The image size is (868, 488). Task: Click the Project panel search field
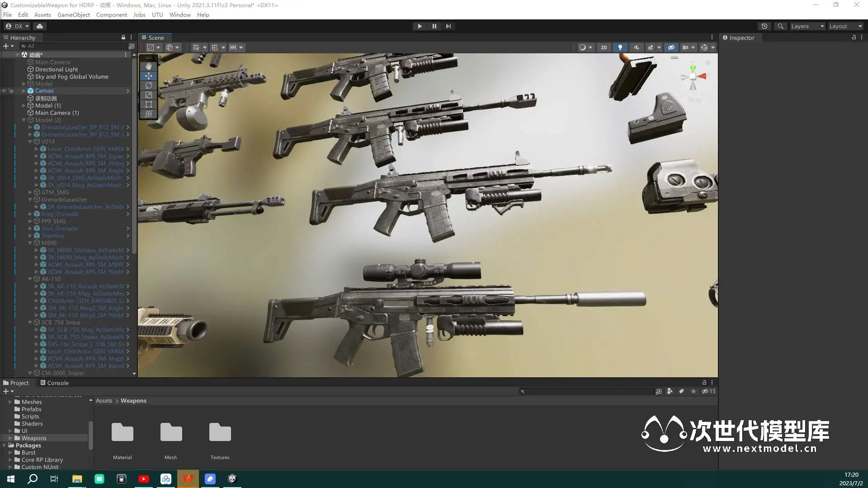pos(588,391)
